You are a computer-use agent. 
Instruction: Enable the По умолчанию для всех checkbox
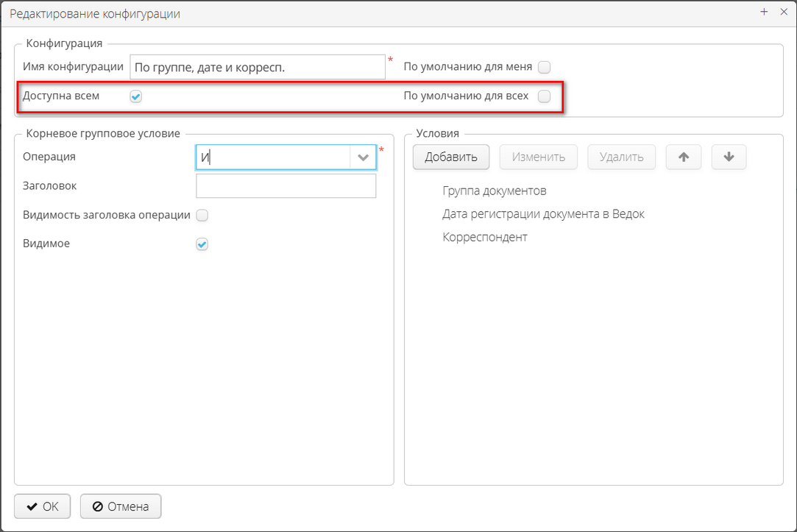544,96
